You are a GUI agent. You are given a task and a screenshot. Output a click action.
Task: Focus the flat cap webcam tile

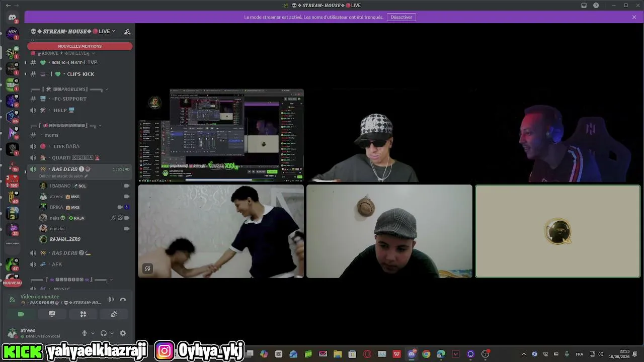389,231
